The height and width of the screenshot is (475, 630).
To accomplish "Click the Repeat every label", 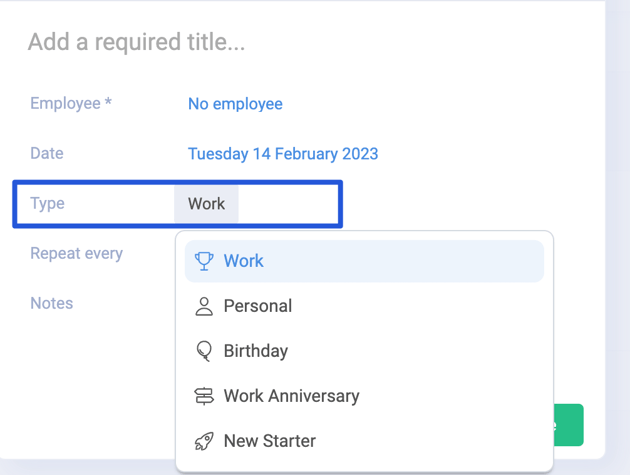I will click(x=76, y=254).
